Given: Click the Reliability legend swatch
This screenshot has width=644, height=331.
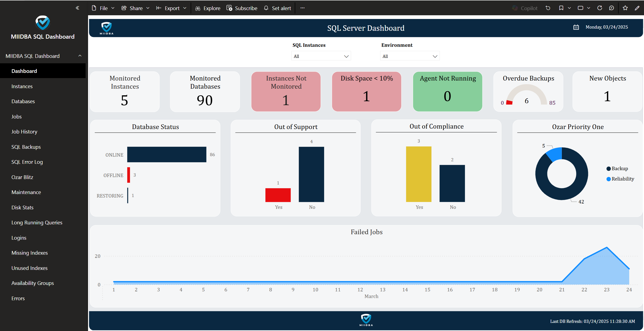Looking at the screenshot, I should coord(608,179).
